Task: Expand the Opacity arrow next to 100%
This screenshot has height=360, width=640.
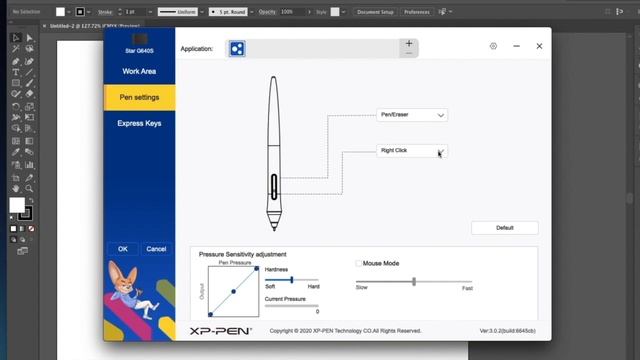Action: pos(309,12)
